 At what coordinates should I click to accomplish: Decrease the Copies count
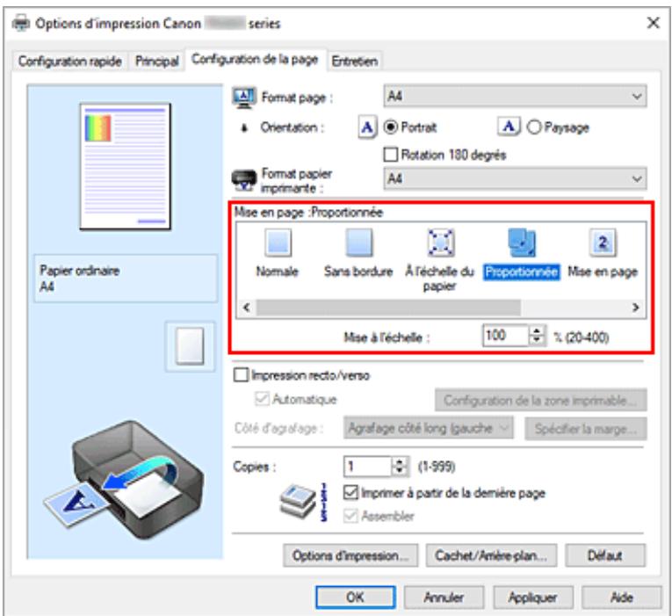coord(400,471)
